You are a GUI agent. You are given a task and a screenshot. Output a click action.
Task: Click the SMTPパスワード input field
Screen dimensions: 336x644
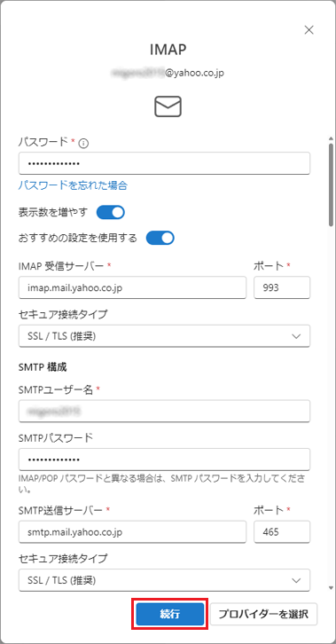[164, 459]
